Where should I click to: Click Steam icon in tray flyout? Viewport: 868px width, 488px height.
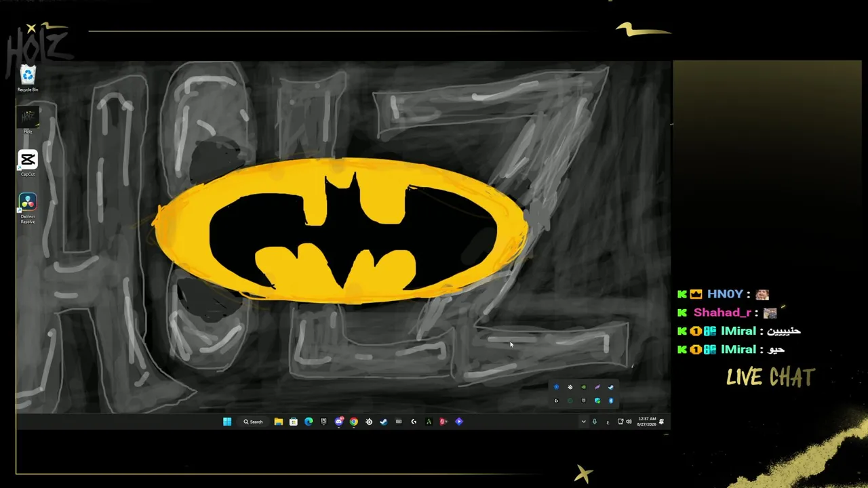click(x=611, y=387)
